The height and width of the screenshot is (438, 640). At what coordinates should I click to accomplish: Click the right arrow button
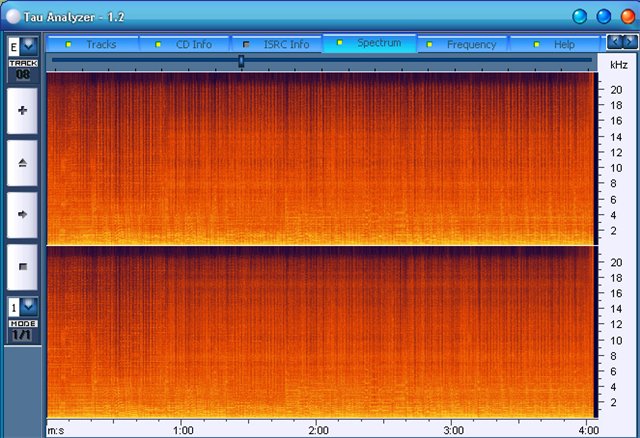coord(22,213)
